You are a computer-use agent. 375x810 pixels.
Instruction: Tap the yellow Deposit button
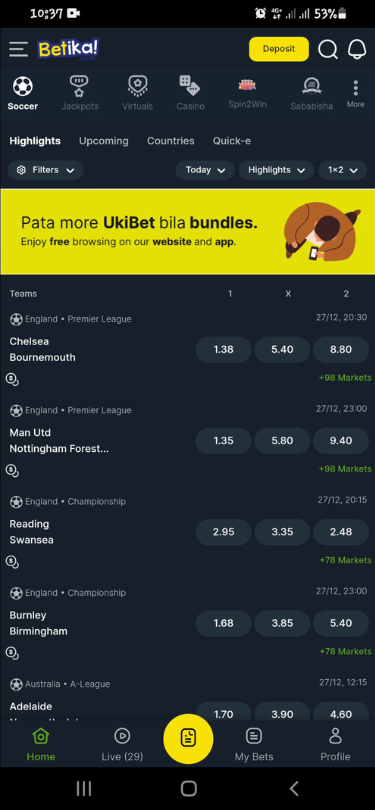[279, 49]
